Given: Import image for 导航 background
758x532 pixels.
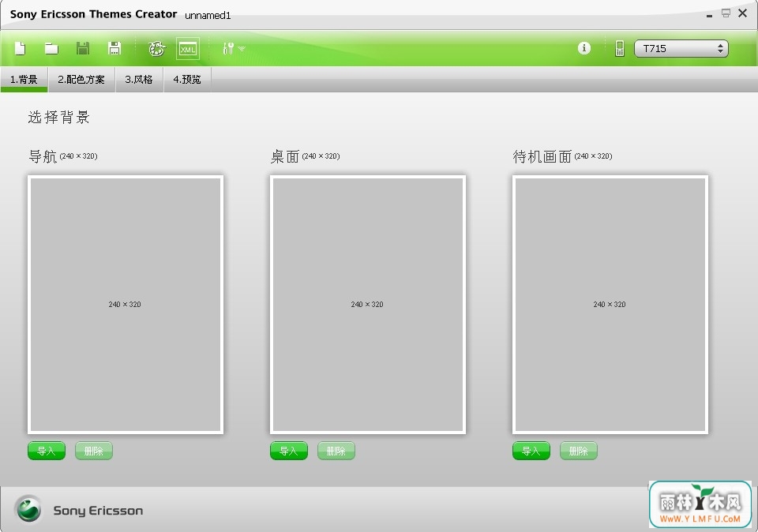Looking at the screenshot, I should [x=47, y=451].
